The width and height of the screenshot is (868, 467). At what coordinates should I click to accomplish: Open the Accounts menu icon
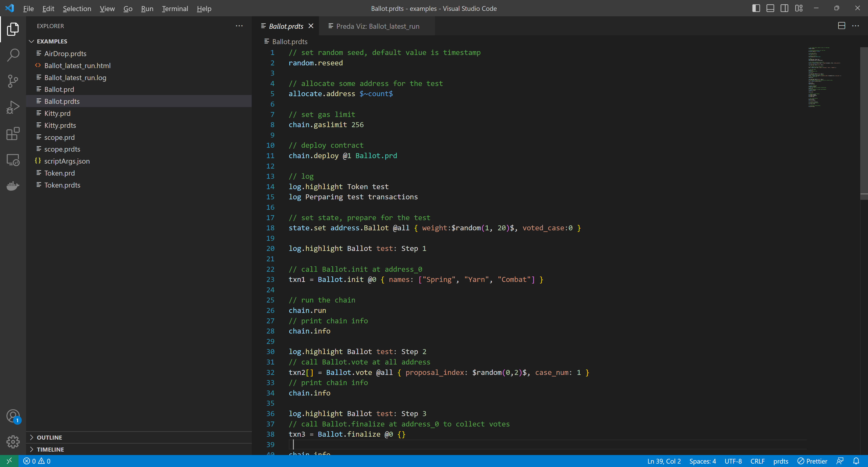(x=13, y=416)
